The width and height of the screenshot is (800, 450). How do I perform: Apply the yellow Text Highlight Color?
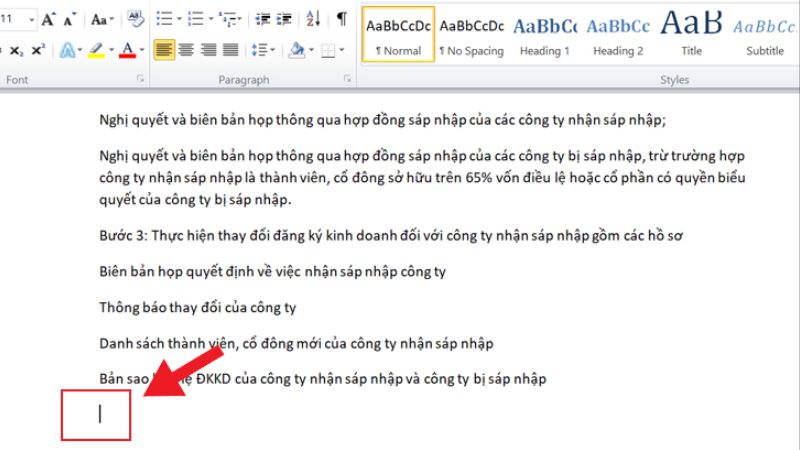tap(96, 50)
